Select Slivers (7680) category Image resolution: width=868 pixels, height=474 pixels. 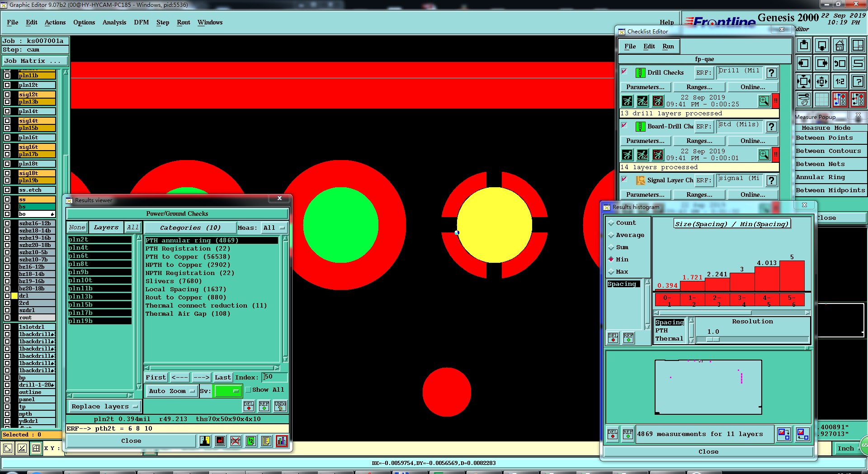point(174,281)
